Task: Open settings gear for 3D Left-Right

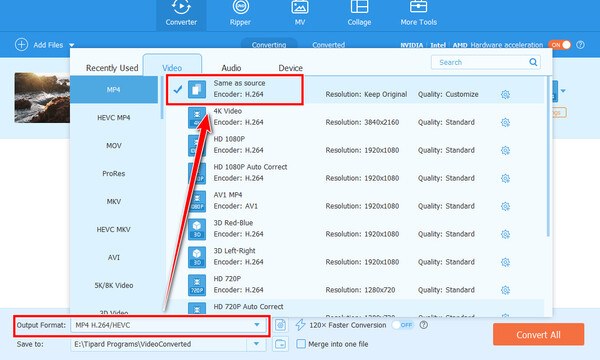Action: pyautogui.click(x=505, y=262)
